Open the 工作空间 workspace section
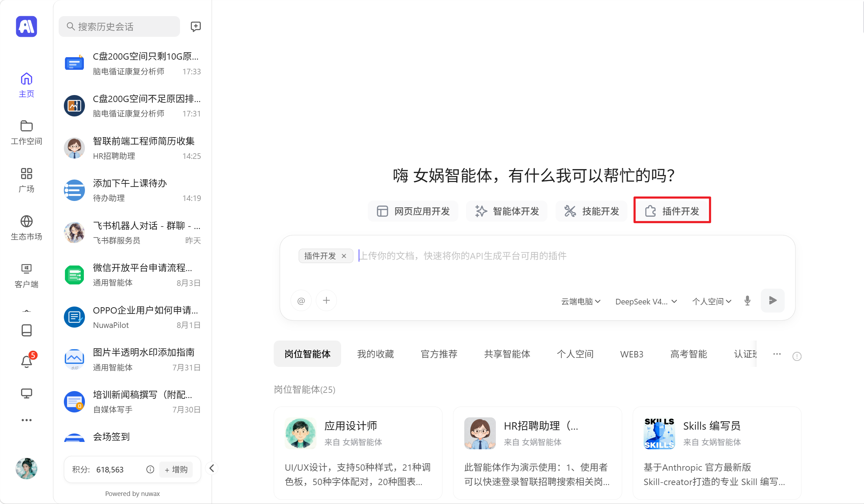 [26, 133]
